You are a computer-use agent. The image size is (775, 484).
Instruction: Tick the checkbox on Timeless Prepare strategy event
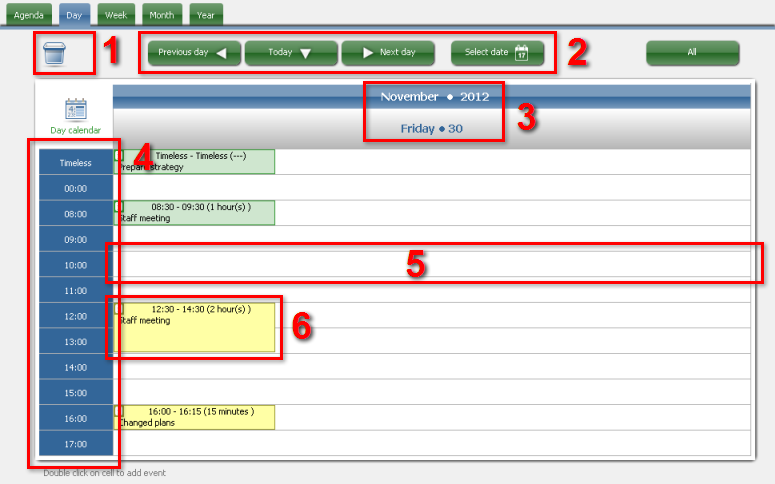tap(119, 156)
